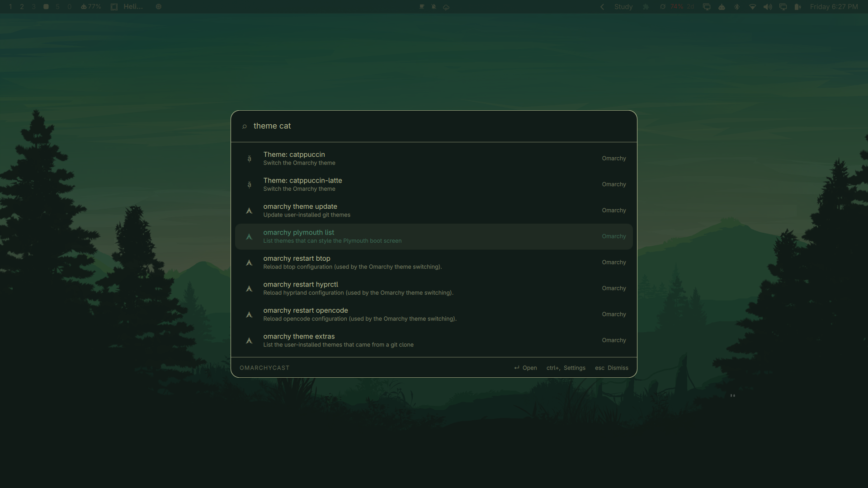
Task: Select 'omarchy plymouth list' result
Action: (x=434, y=236)
